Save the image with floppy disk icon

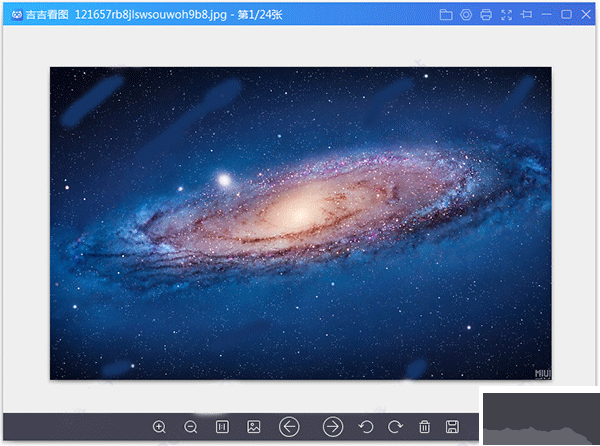click(x=452, y=427)
